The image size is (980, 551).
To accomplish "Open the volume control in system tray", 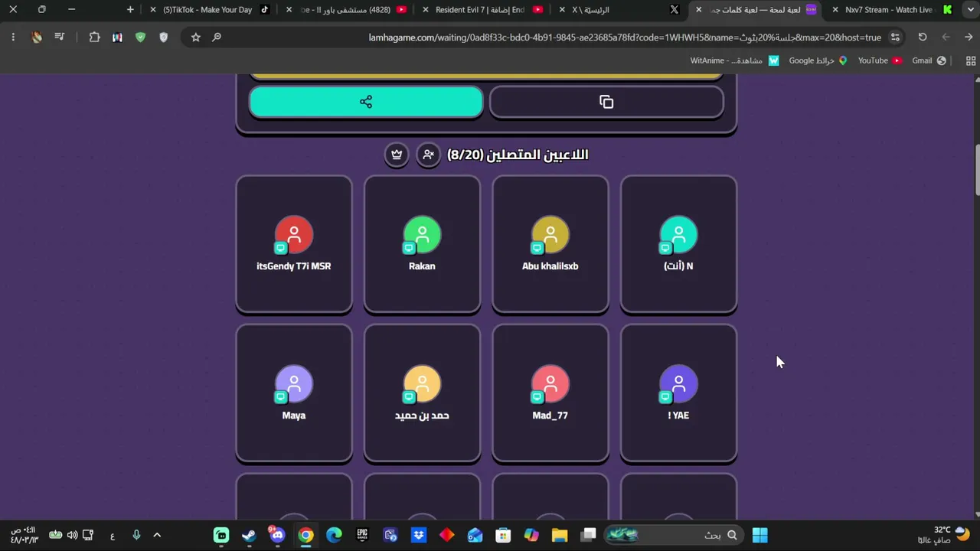I will (x=72, y=535).
